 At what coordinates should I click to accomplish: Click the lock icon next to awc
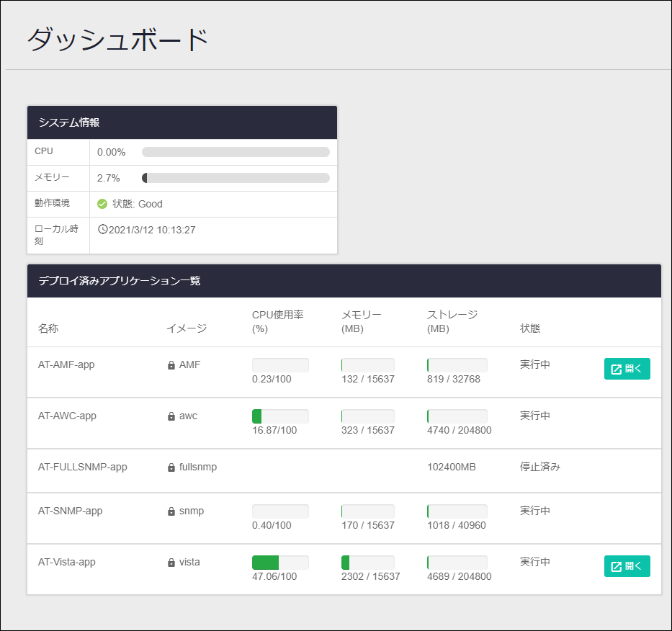click(x=171, y=416)
